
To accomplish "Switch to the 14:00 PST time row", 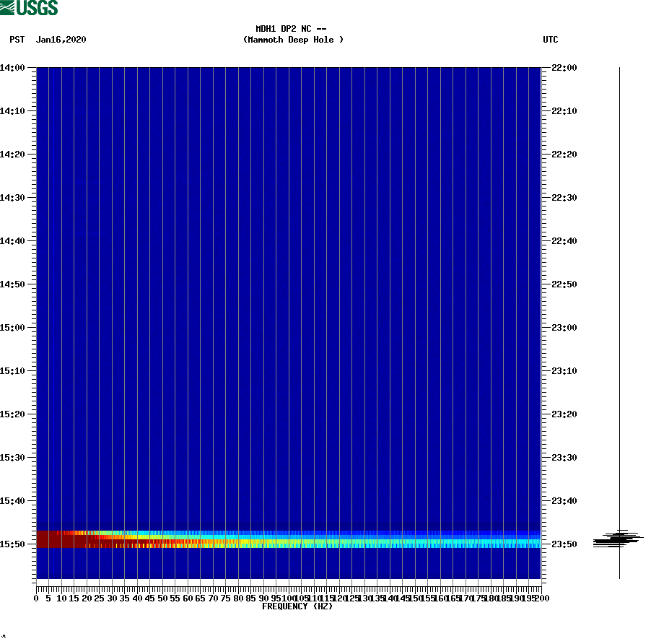I will click(x=16, y=68).
